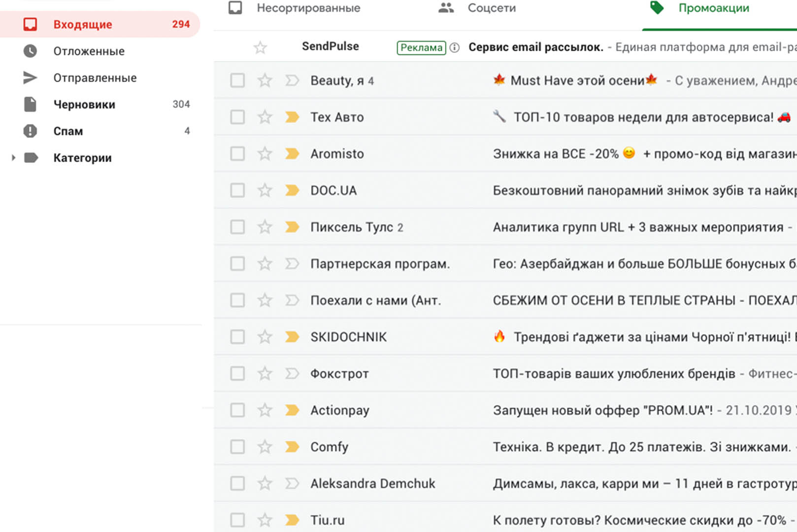The width and height of the screenshot is (797, 532).
Task: Select the Пиксель Тулс email checkbox
Action: pos(237,227)
